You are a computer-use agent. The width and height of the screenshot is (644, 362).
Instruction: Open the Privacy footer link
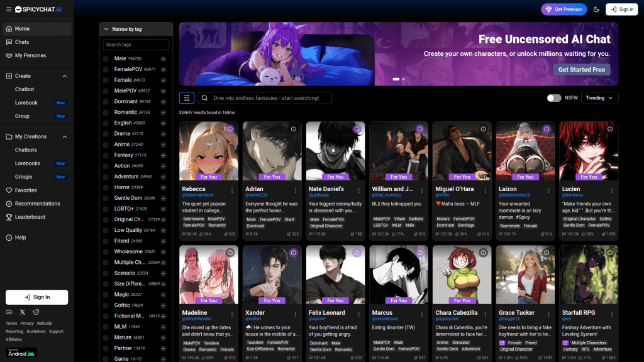pos(26,324)
